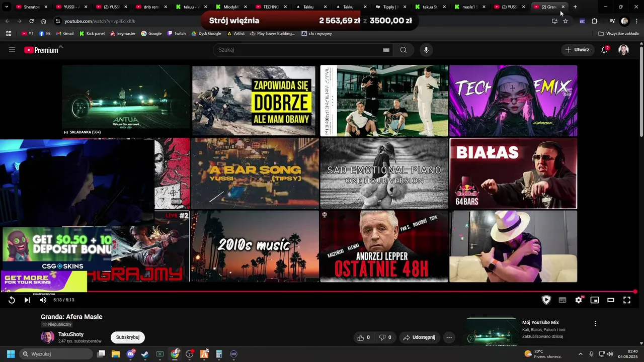This screenshot has height=362, width=644.
Task: Click the Udostępnij share button
Action: pyautogui.click(x=420, y=337)
